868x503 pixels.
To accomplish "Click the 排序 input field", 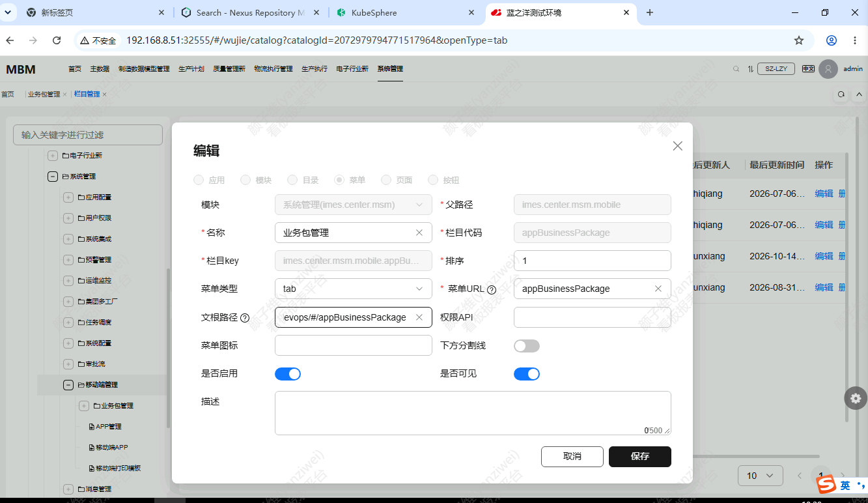I will point(593,261).
